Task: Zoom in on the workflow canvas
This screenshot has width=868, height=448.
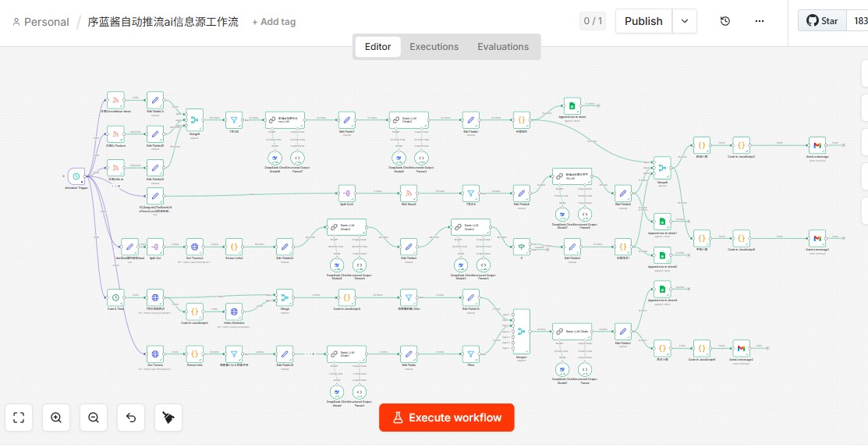Action: 56,418
